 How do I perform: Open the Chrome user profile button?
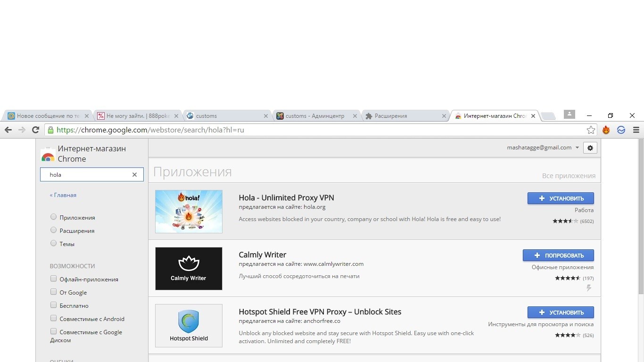pyautogui.click(x=570, y=114)
